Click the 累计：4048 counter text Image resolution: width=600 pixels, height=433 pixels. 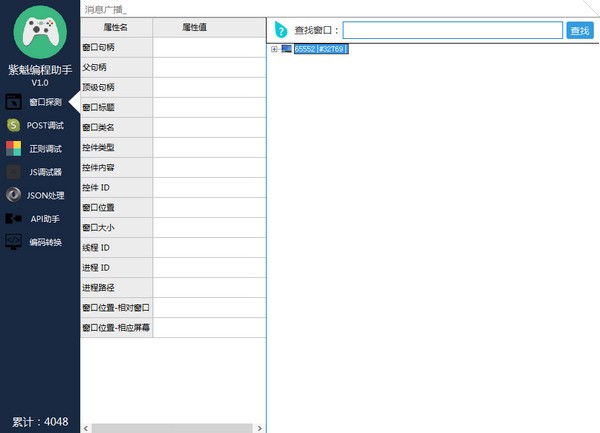click(x=40, y=422)
